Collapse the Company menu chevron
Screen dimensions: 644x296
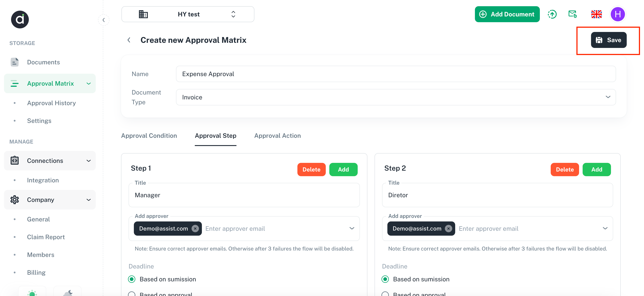pyautogui.click(x=88, y=200)
